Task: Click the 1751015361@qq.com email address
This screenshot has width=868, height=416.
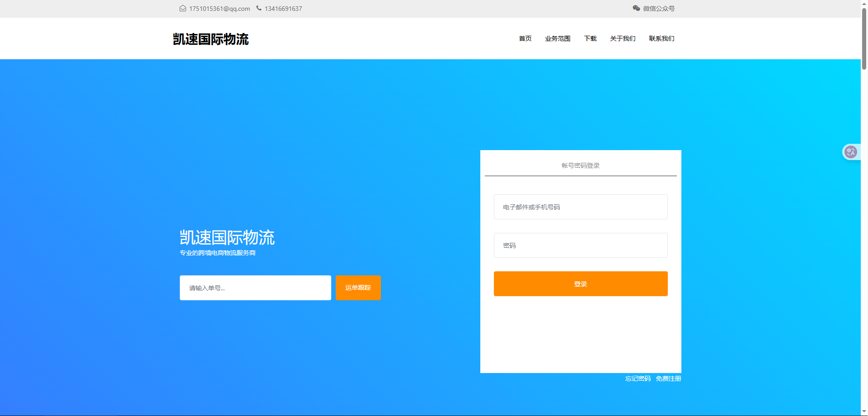Action: [x=220, y=9]
